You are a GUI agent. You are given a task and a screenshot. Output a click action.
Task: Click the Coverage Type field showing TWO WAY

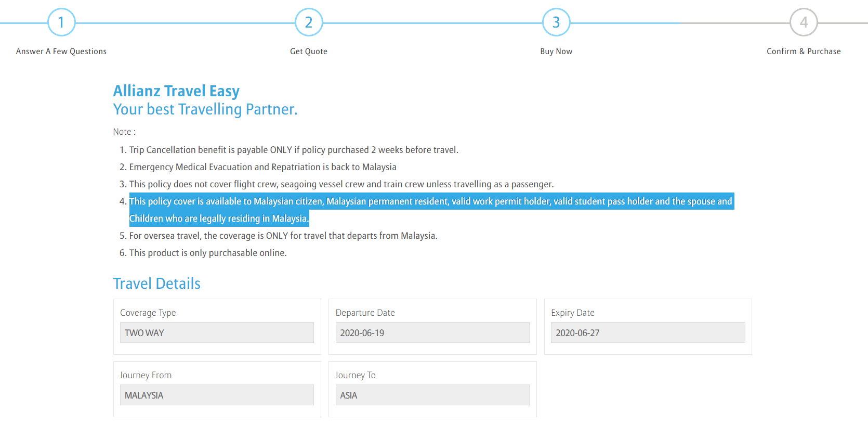click(217, 332)
